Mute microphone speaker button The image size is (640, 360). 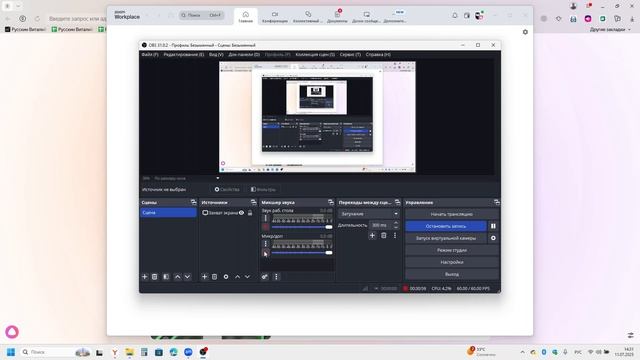(x=266, y=253)
